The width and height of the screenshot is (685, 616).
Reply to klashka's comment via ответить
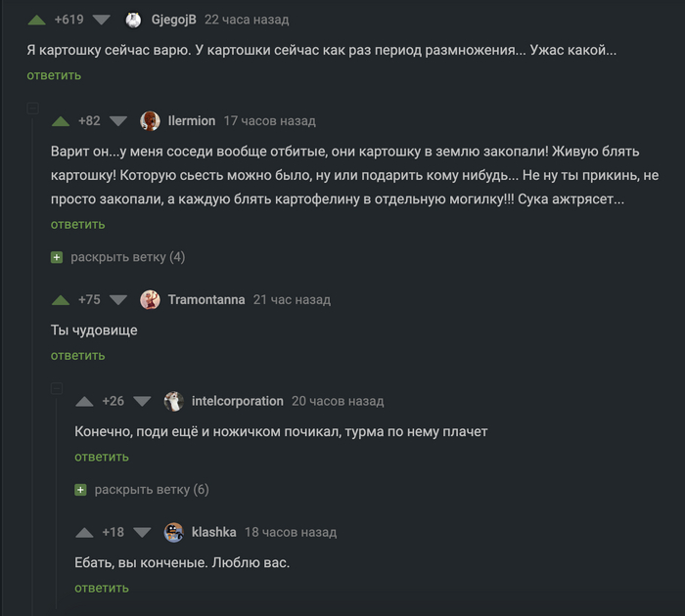pos(102,588)
